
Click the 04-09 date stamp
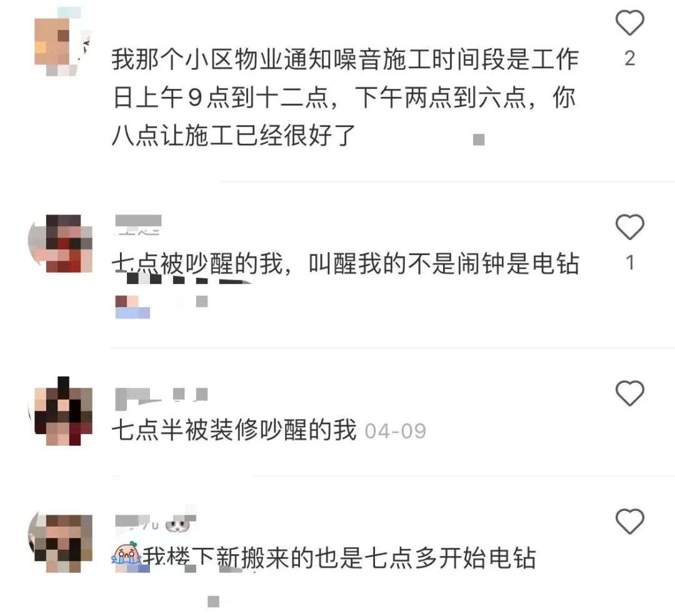coord(395,432)
